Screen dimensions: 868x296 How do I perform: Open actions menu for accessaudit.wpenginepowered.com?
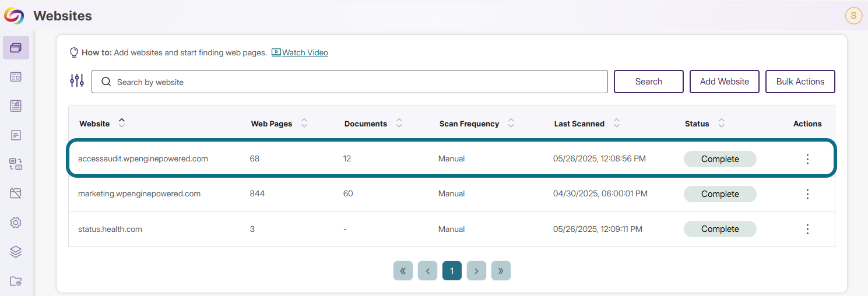coord(807,159)
